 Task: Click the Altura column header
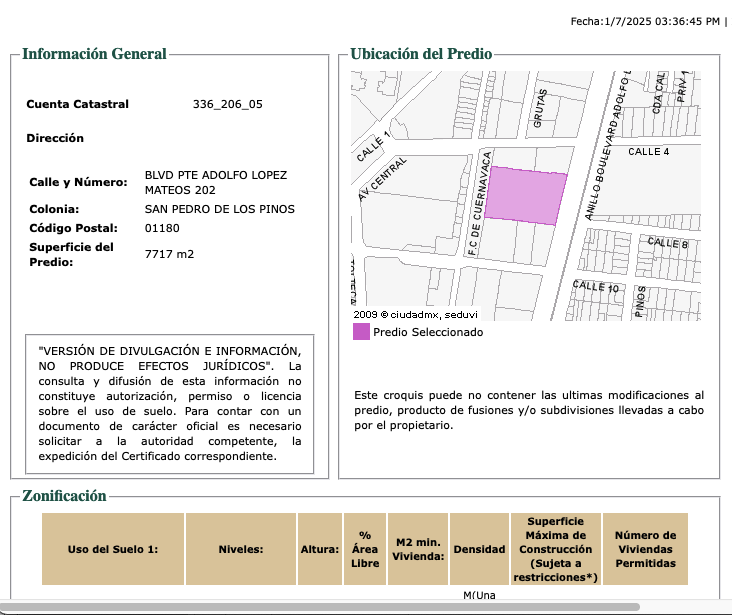pyautogui.click(x=320, y=549)
